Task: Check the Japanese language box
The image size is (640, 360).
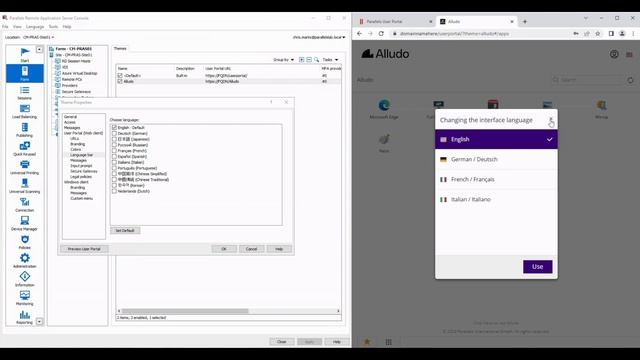Action: point(114,139)
